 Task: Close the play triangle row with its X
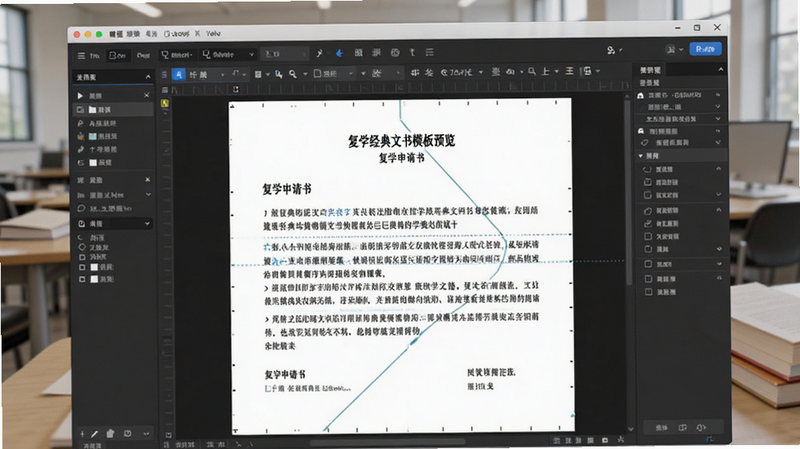point(146,95)
